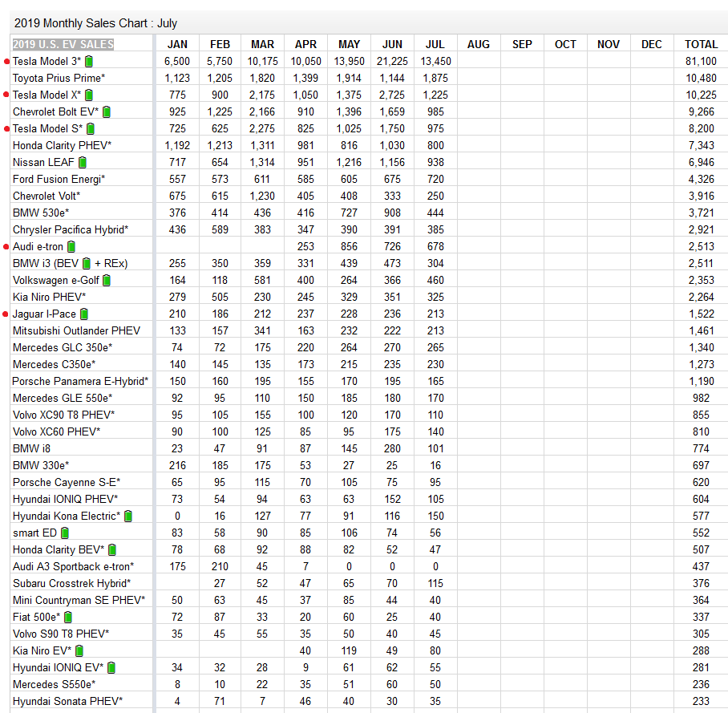Select Mercedes S550e row label
Viewport: 728px width, 713px height.
point(55,685)
